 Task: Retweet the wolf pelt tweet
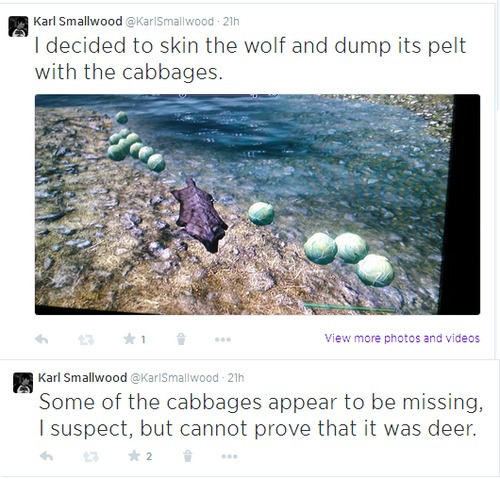pyautogui.click(x=86, y=340)
